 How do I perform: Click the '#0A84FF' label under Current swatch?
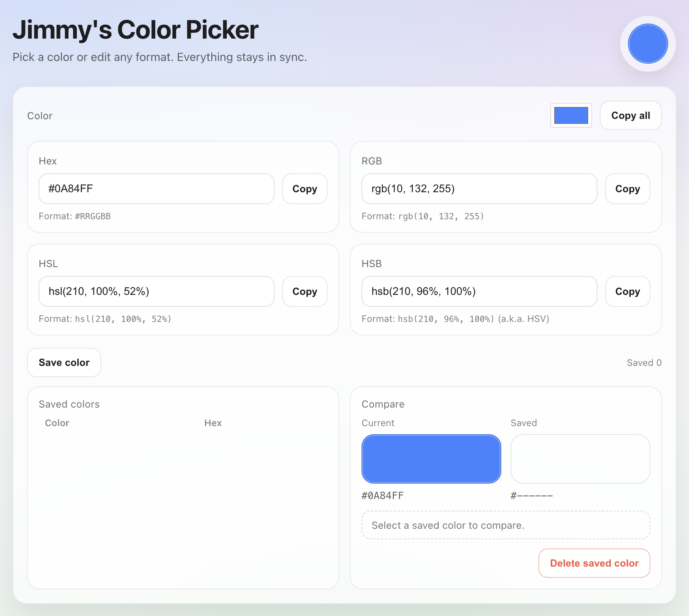(383, 496)
